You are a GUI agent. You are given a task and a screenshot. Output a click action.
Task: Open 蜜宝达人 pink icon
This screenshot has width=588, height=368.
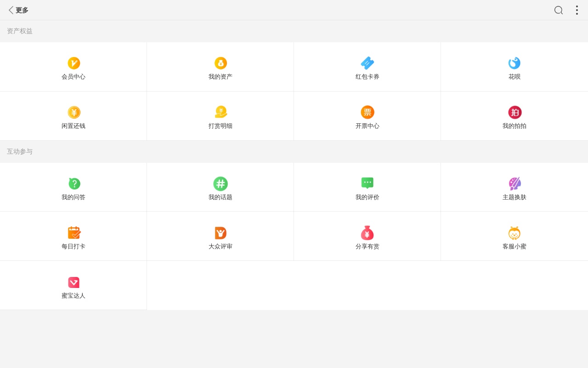tap(73, 282)
